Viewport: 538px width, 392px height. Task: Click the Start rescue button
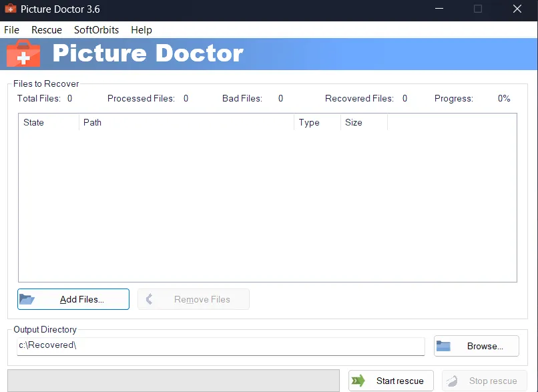point(390,381)
